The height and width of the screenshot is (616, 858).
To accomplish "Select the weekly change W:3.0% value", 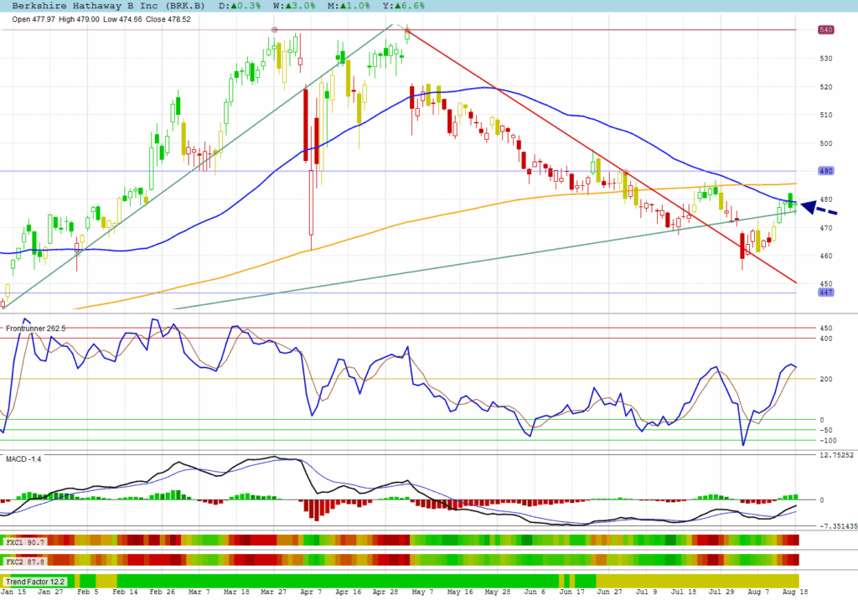I will 294,6.
